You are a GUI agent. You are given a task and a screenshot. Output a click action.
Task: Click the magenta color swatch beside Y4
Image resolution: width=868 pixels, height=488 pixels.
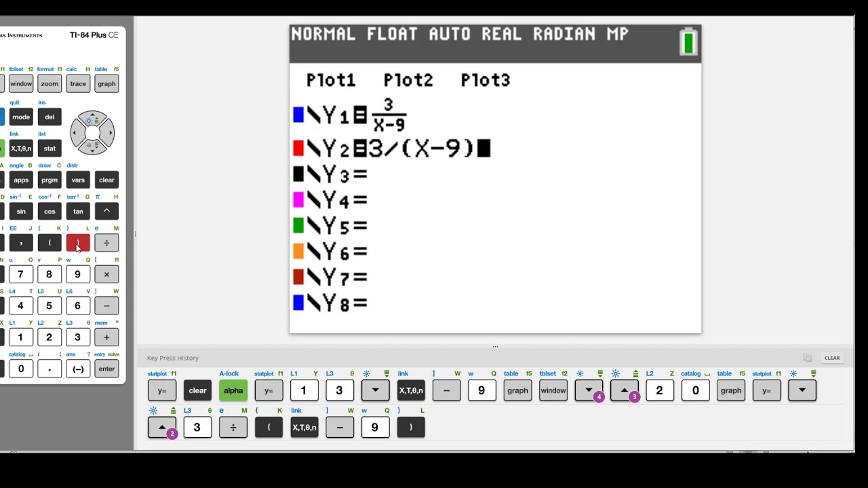coord(298,200)
